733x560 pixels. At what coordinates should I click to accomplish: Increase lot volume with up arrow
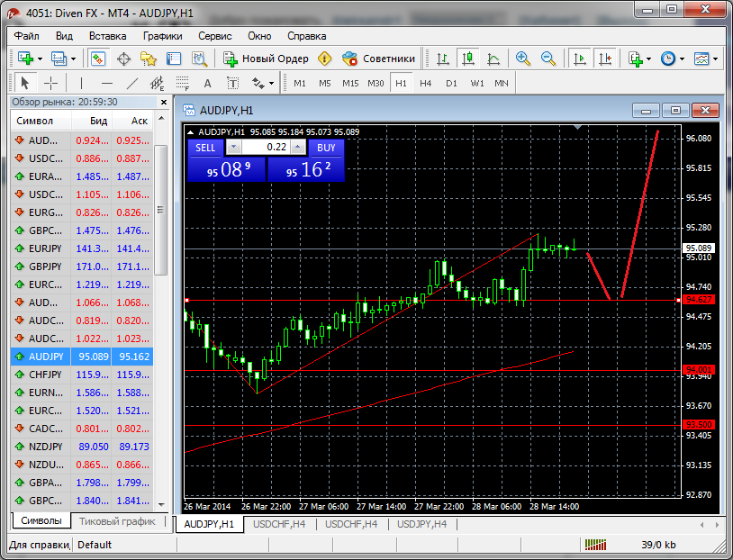coord(298,148)
